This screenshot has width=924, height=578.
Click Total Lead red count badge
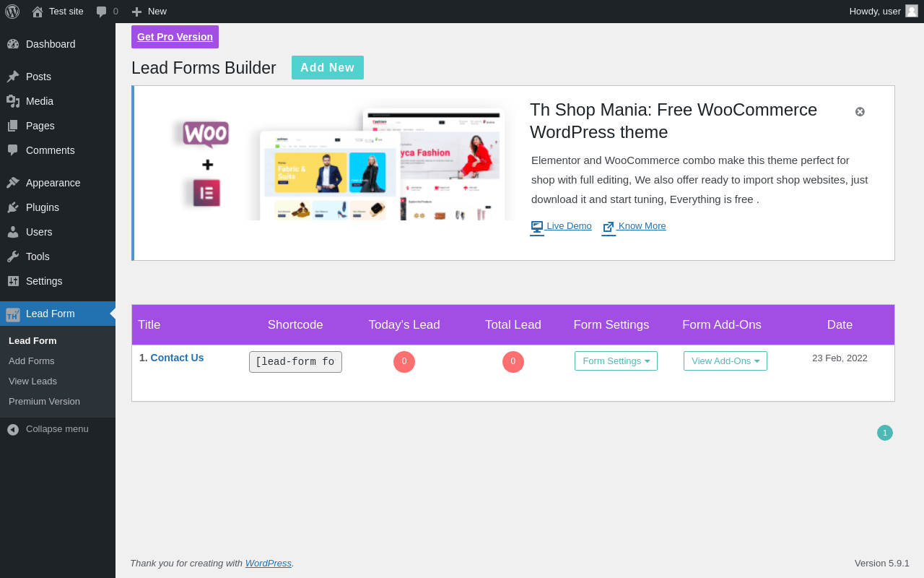click(x=513, y=362)
